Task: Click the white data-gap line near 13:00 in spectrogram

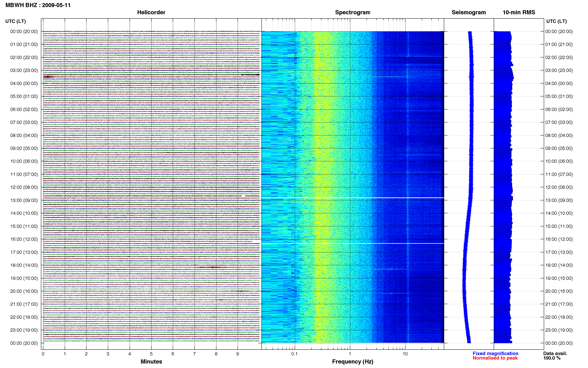Action: click(353, 198)
